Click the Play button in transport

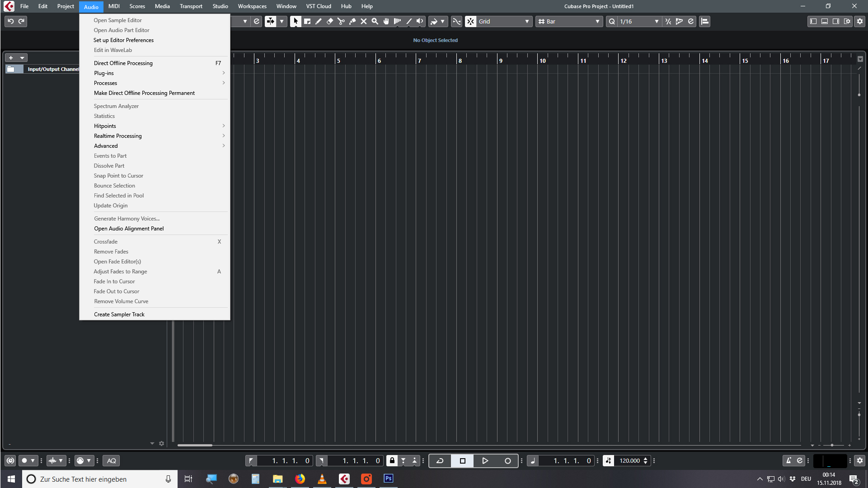coord(485,461)
